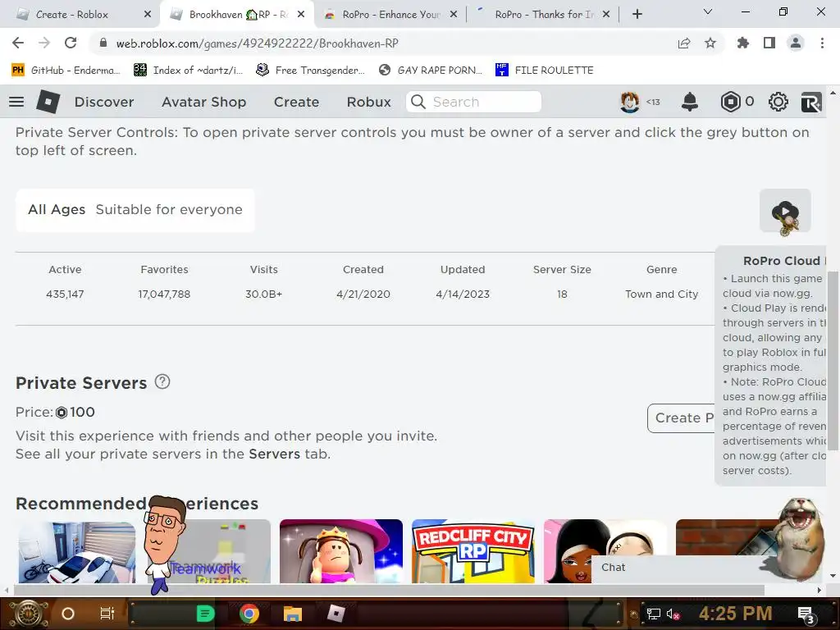
Task: Close the Brookhaven RP tab
Action: [301, 15]
